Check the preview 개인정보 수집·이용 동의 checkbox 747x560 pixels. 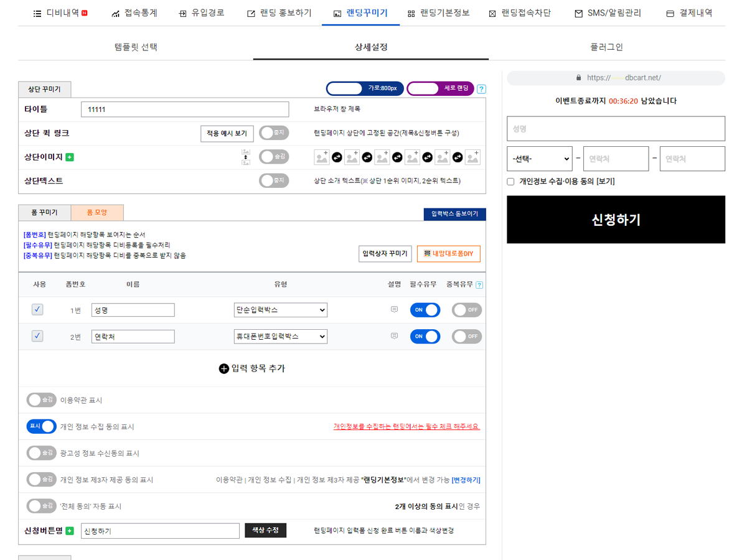pos(510,182)
